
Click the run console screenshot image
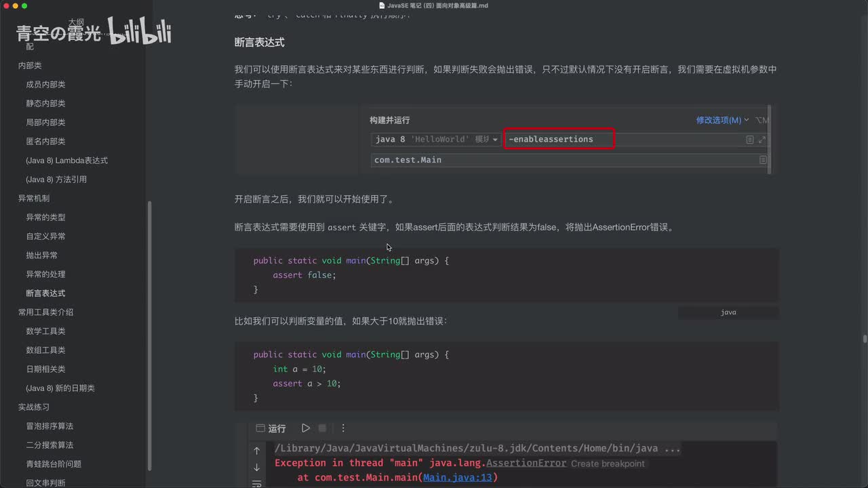click(507, 454)
